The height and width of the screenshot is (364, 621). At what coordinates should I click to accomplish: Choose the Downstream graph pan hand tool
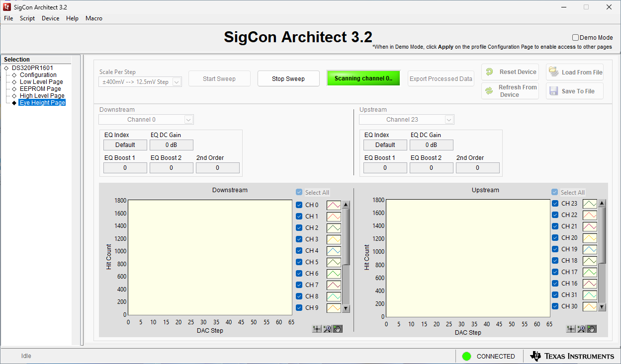coord(338,329)
